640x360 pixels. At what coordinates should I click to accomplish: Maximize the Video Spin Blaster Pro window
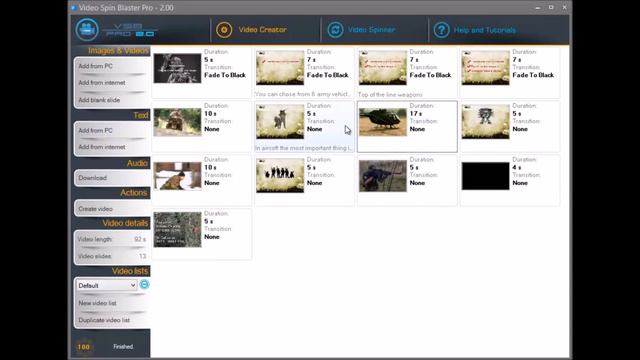click(551, 7)
